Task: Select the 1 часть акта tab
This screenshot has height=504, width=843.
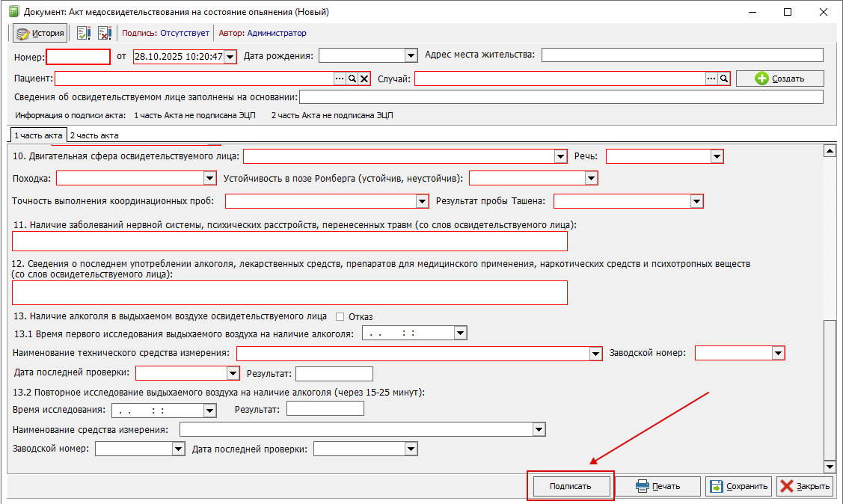Action: click(x=37, y=135)
